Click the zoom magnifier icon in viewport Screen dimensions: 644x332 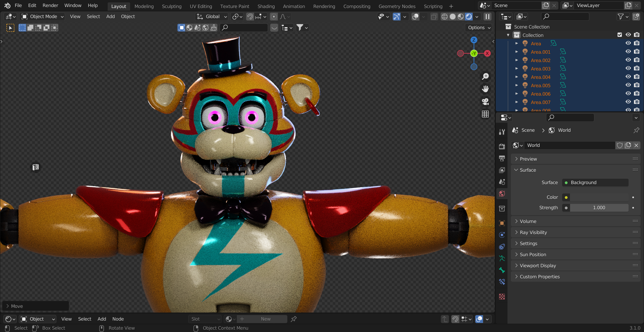[x=485, y=76]
